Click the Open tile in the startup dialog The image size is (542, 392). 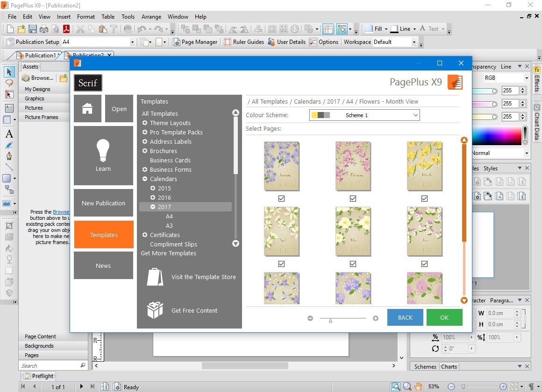click(119, 108)
